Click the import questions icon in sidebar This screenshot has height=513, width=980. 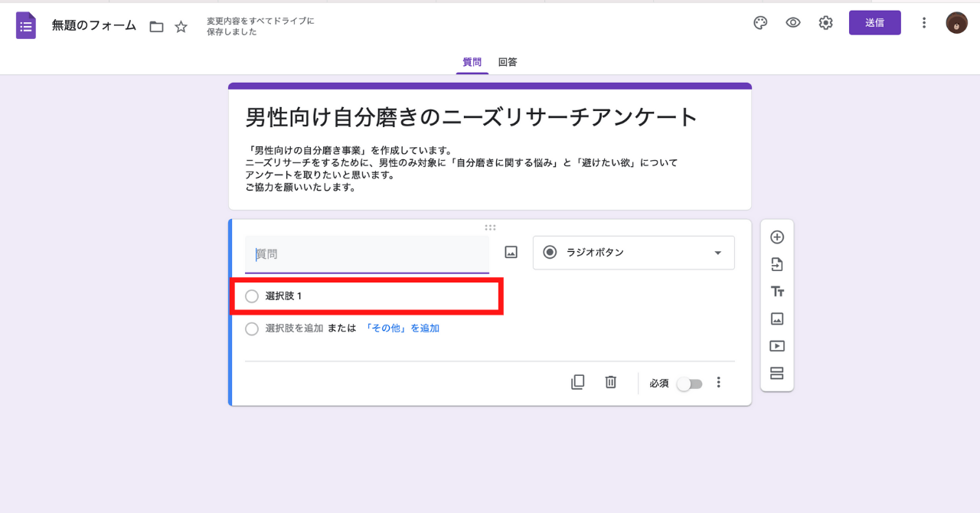click(777, 264)
